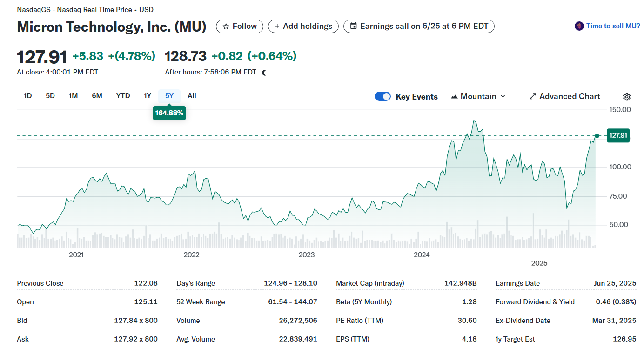Click Ex-Dividend Date value Mar 31, 2025
Viewport: 644px width, 355px height.
point(615,321)
